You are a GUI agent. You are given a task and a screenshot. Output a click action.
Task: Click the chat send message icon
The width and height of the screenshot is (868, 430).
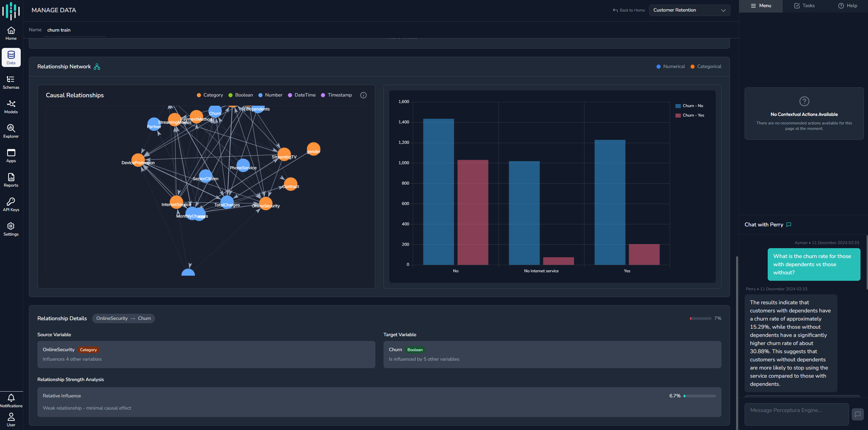click(857, 414)
